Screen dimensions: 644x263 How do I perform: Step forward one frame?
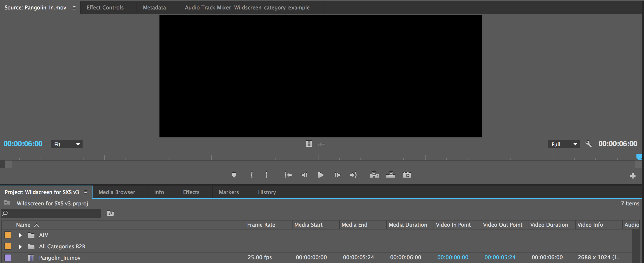338,175
